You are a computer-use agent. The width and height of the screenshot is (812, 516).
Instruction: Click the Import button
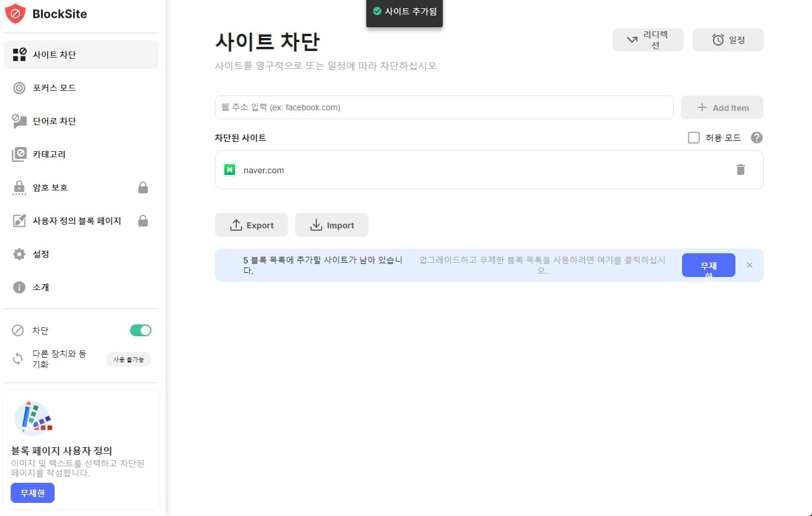point(332,225)
